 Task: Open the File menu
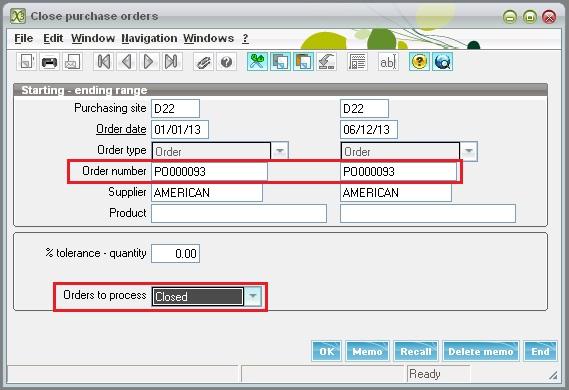tap(24, 38)
